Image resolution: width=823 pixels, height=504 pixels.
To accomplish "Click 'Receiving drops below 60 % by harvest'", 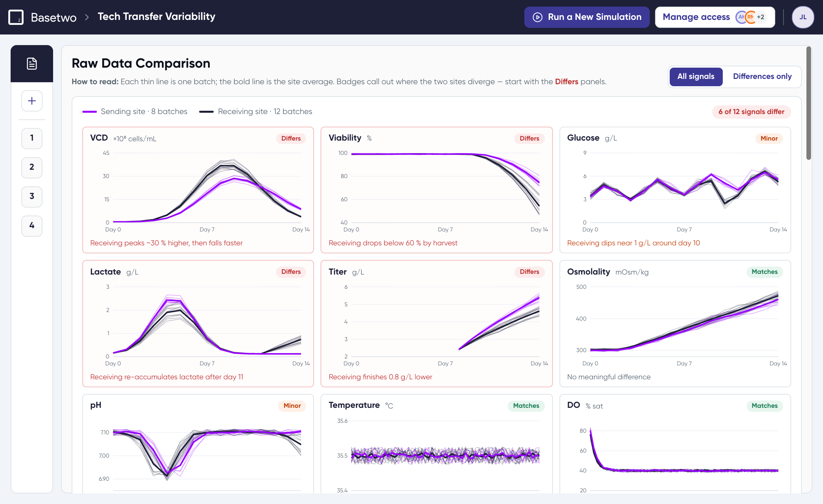I will [x=393, y=243].
